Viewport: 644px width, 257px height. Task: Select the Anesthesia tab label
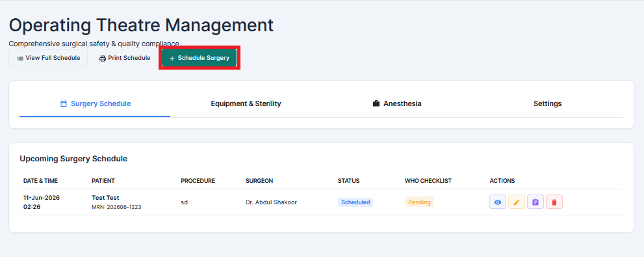[402, 103]
